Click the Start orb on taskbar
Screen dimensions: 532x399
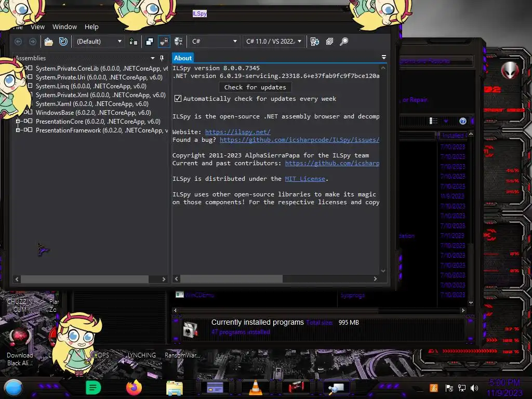pos(13,388)
